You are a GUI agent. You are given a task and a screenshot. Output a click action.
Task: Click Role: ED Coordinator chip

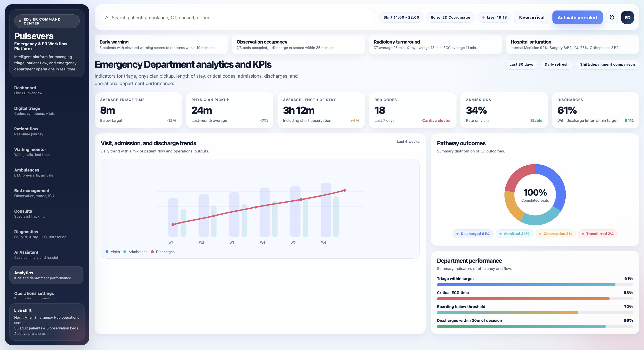point(451,17)
